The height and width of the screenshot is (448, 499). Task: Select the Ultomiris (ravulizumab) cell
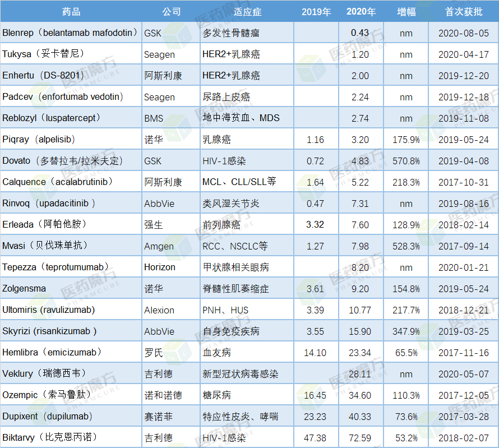[71, 310]
